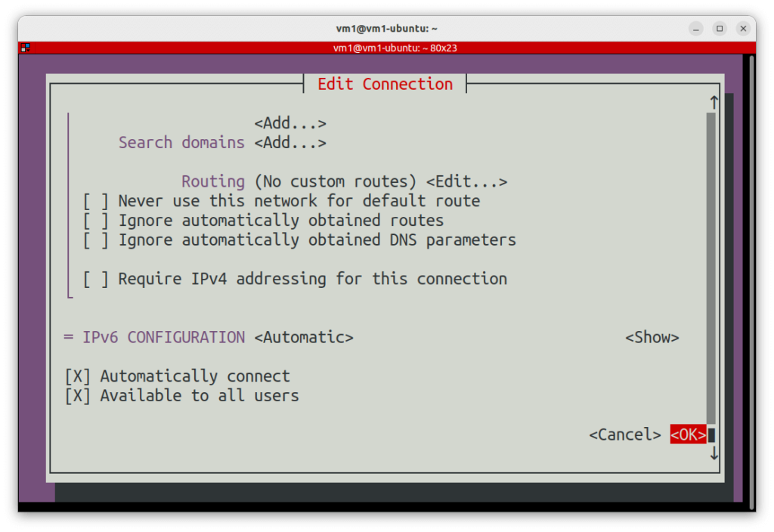774x532 pixels.
Task: Click the dialog's scroll up arrow
Action: [714, 103]
